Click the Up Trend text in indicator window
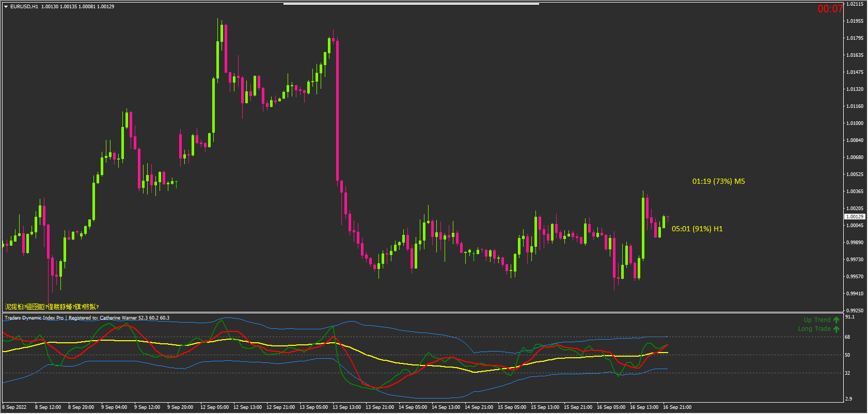The width and height of the screenshot is (868, 414). [817, 320]
